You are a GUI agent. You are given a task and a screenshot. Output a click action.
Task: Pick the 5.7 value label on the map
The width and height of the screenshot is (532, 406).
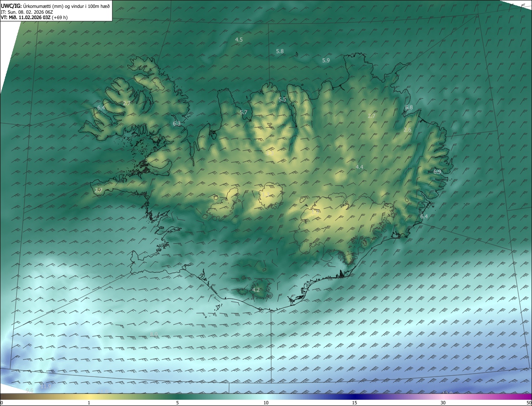coord(244,112)
